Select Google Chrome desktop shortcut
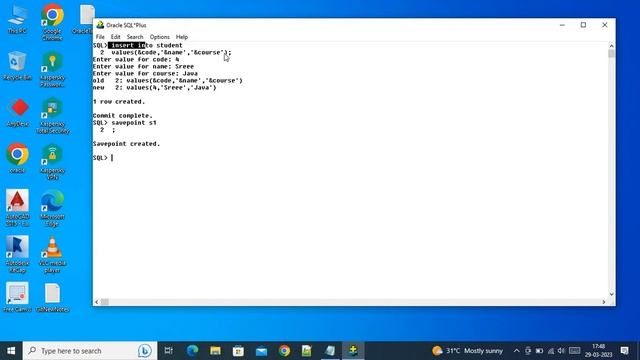640x360 pixels. click(52, 22)
